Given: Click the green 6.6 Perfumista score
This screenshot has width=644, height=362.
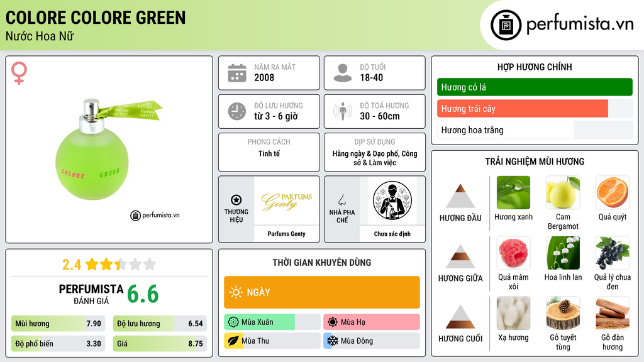Looking at the screenshot, I should pyautogui.click(x=143, y=294).
